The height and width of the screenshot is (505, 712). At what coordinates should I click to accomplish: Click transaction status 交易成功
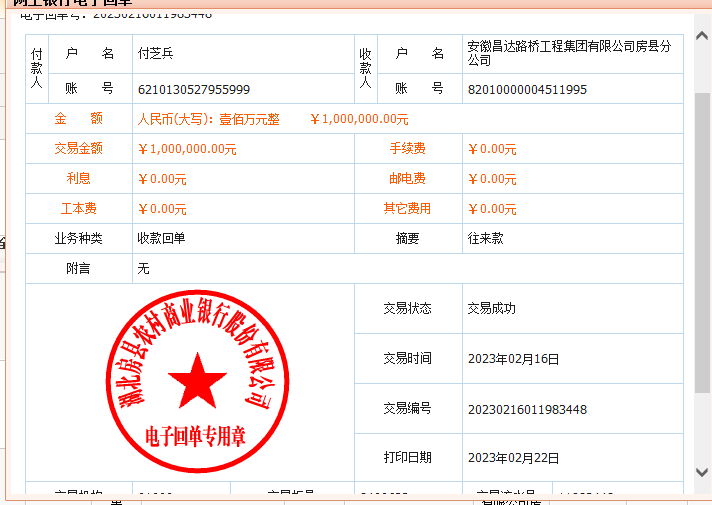[491, 308]
